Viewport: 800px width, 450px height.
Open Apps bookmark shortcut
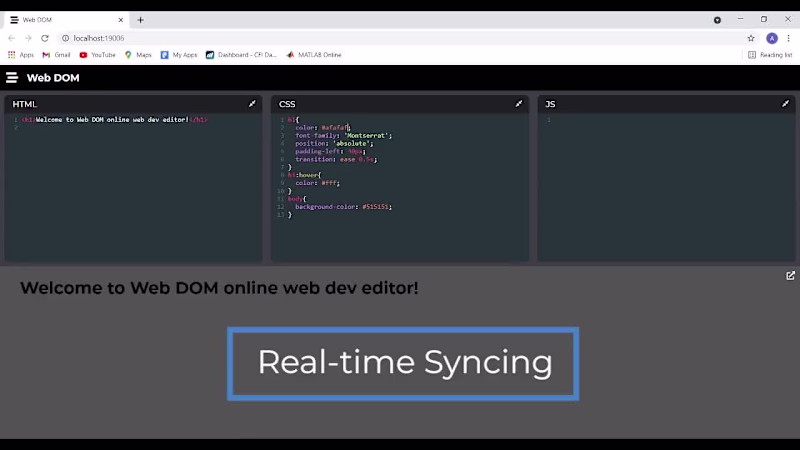point(21,55)
